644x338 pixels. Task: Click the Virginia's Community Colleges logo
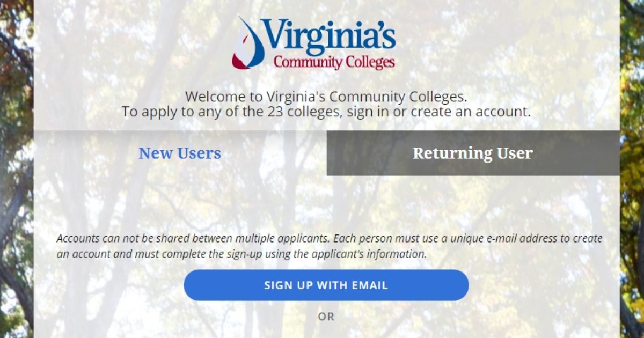(314, 43)
